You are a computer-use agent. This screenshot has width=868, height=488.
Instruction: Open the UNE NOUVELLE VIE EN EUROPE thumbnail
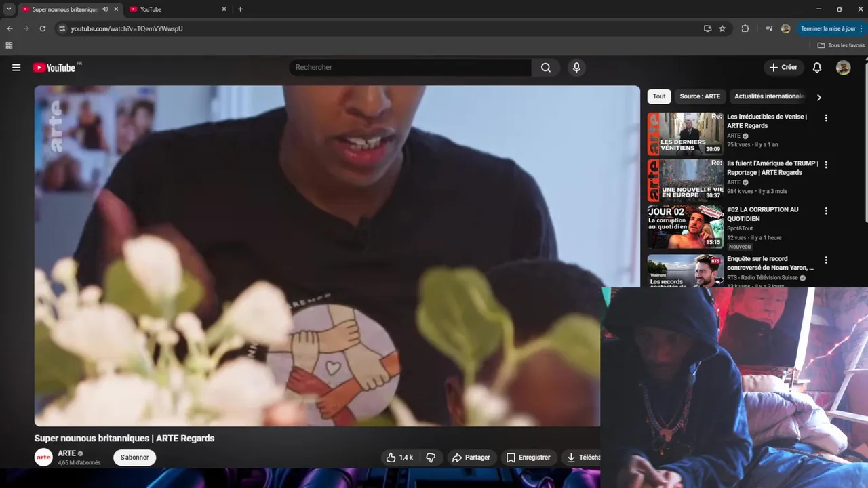[685, 180]
